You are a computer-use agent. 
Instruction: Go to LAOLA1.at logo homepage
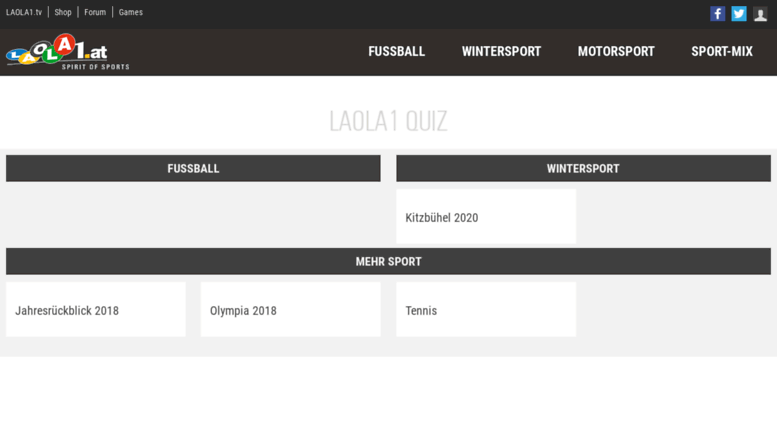pyautogui.click(x=67, y=52)
